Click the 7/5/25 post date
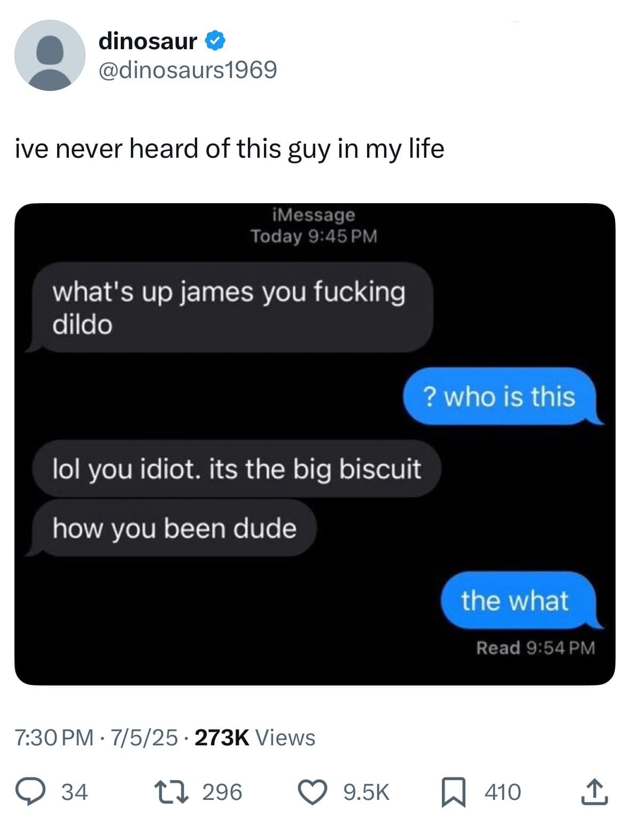The width and height of the screenshot is (630, 840). pyautogui.click(x=144, y=738)
